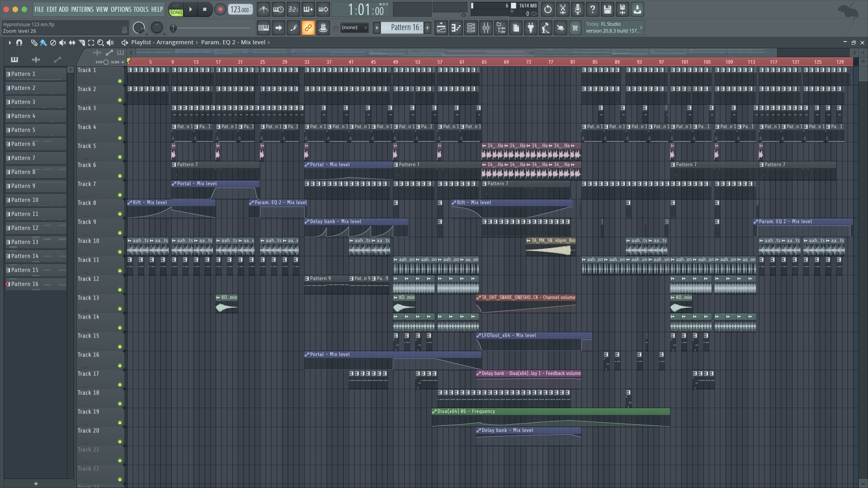
Task: Stop playback with the stop button
Action: click(x=204, y=9)
